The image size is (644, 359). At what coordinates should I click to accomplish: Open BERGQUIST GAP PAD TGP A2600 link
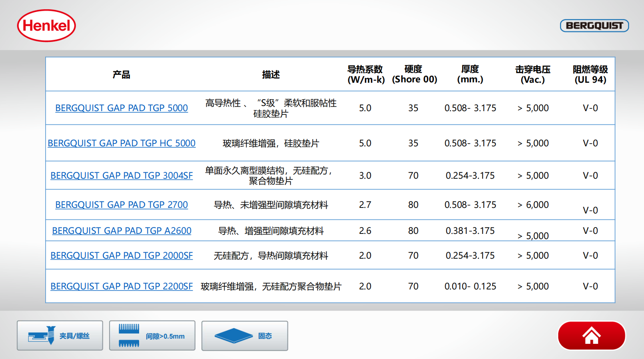pyautogui.click(x=122, y=231)
